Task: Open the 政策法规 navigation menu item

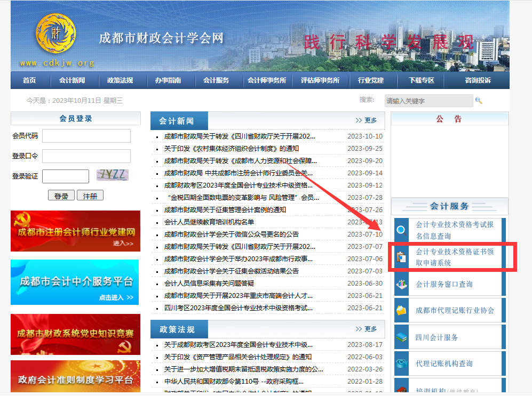Action: pos(120,80)
